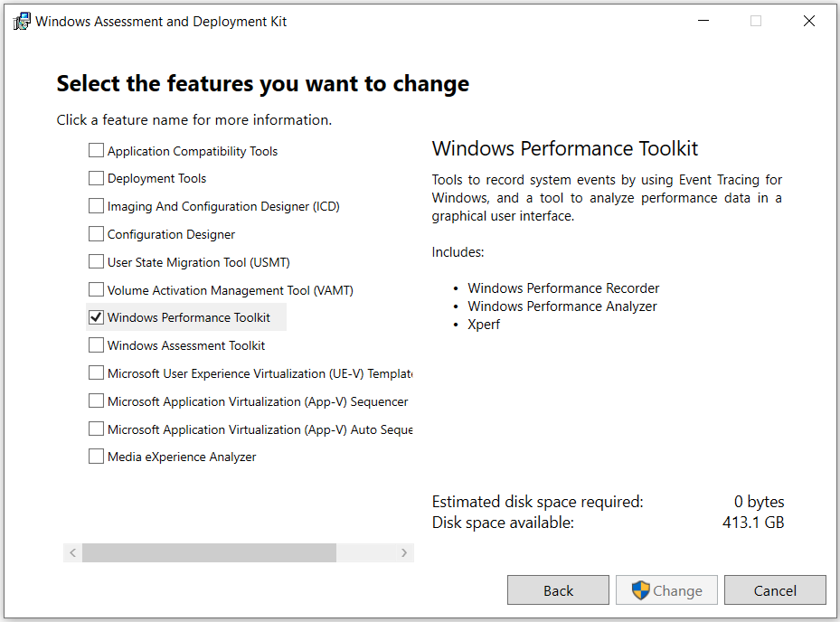Select the Configuration Designer checkbox
Viewport: 840px width, 622px height.
(x=96, y=234)
